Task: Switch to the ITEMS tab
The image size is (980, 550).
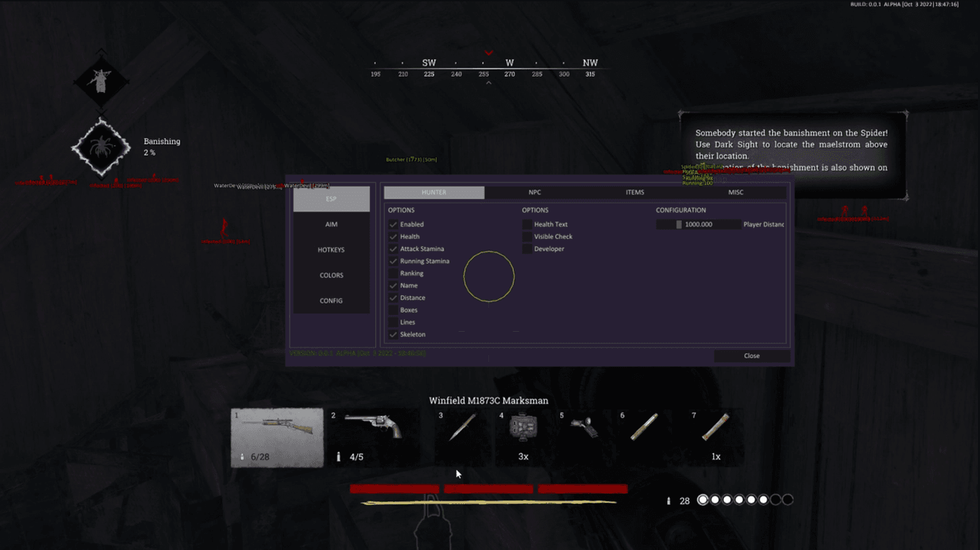Action: [x=635, y=193]
